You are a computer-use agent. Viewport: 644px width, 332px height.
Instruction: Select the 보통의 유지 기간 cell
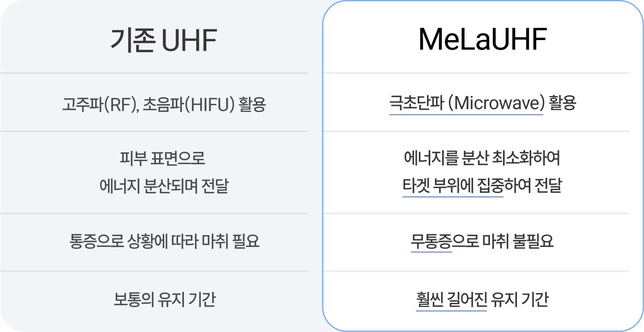click(x=164, y=299)
